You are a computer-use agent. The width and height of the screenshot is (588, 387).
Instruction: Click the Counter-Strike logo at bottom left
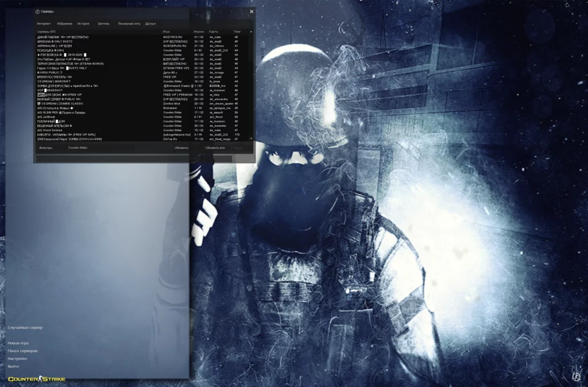coord(36,379)
